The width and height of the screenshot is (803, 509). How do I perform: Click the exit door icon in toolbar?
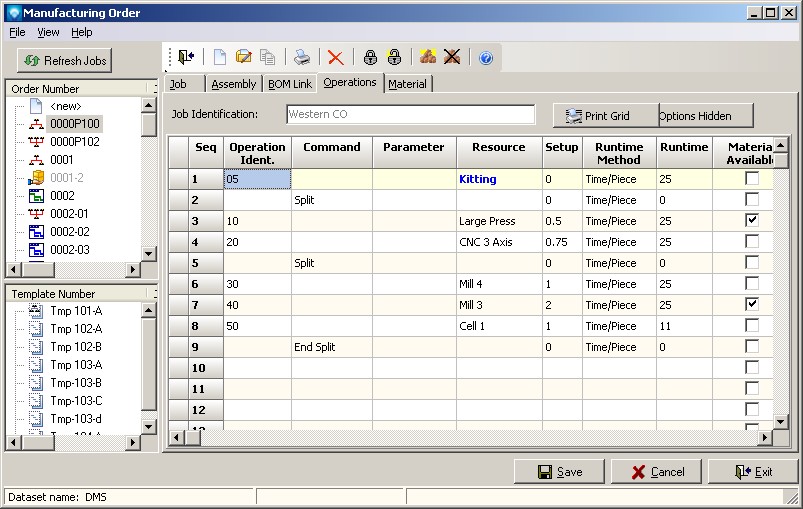187,58
